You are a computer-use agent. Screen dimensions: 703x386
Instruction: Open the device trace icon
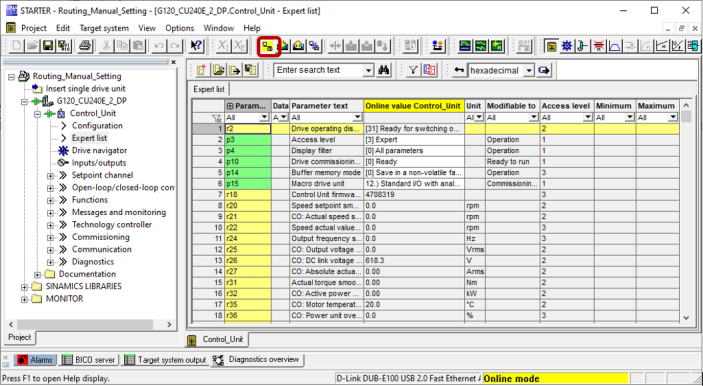point(465,45)
